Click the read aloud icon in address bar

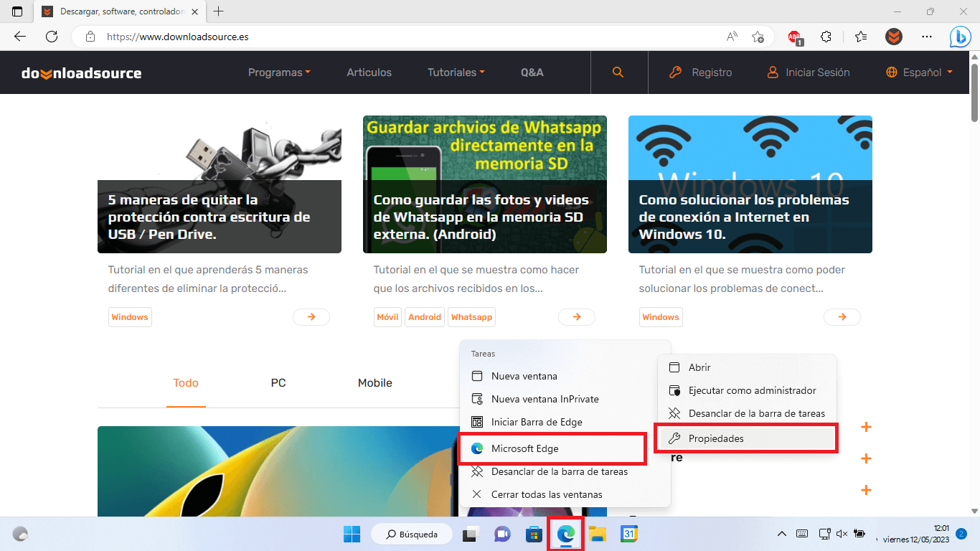732,37
